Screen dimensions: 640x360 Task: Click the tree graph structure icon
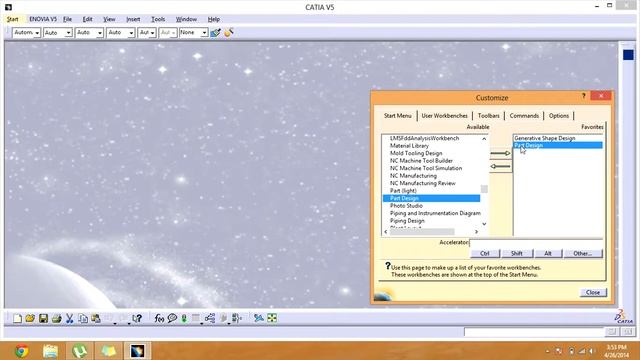[x=210, y=318]
